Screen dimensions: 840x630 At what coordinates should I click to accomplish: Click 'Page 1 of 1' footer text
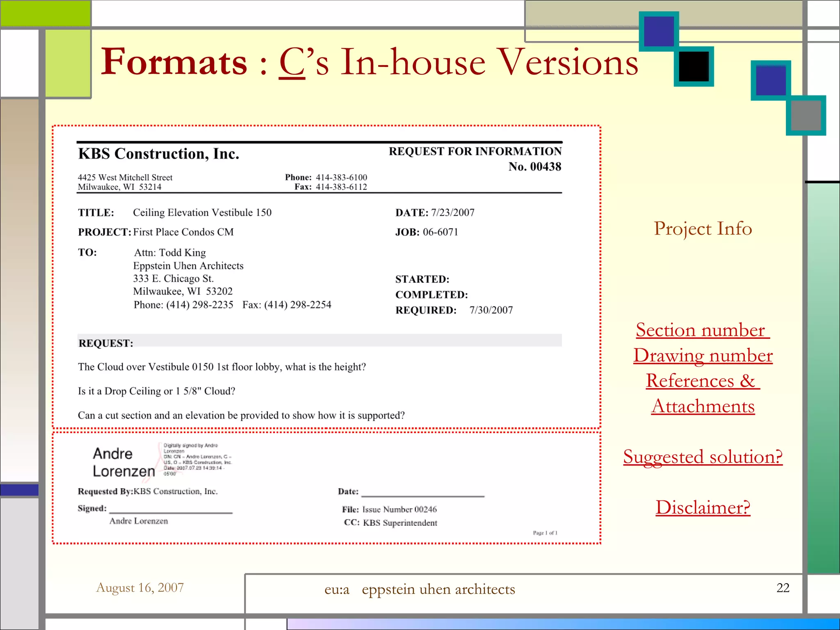(545, 533)
